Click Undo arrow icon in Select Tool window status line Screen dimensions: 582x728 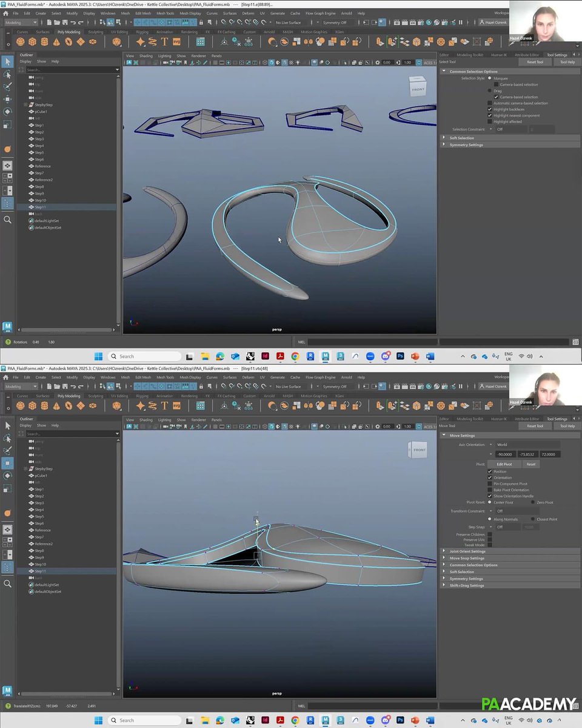click(73, 22)
